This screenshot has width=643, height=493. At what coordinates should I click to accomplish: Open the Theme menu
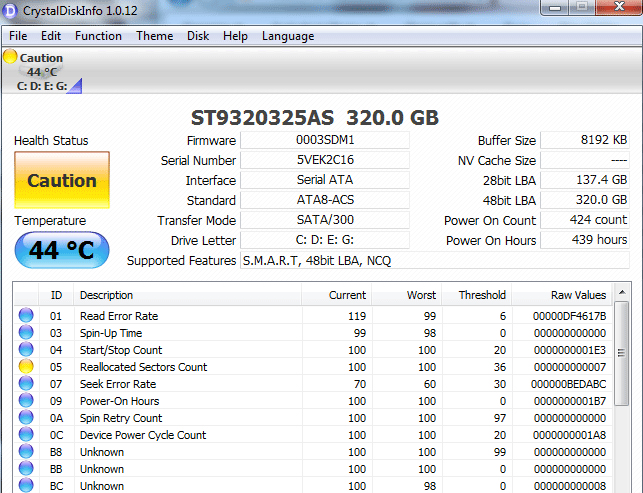(x=155, y=36)
